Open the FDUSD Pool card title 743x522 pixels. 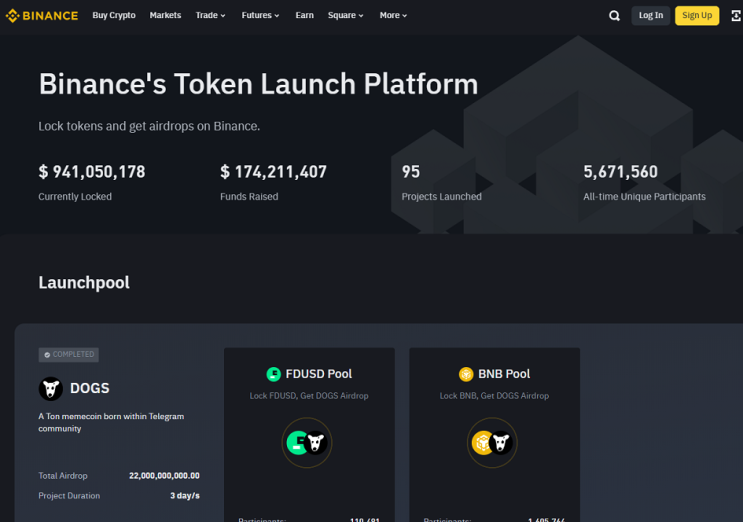click(x=318, y=374)
